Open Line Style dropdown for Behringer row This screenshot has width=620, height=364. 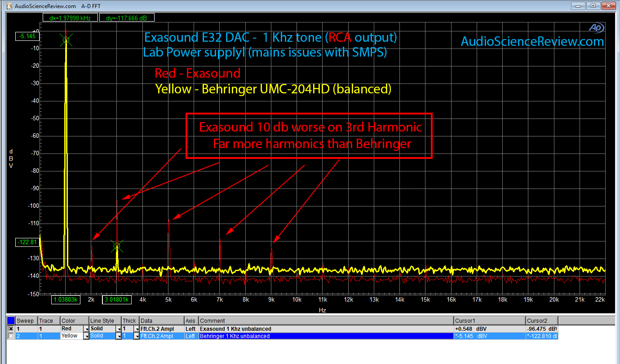pos(118,336)
